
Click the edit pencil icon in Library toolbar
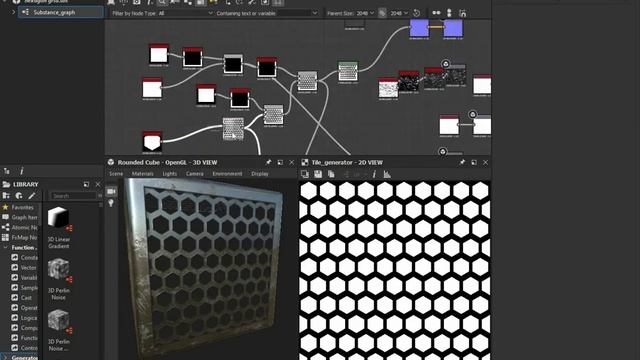click(32, 196)
